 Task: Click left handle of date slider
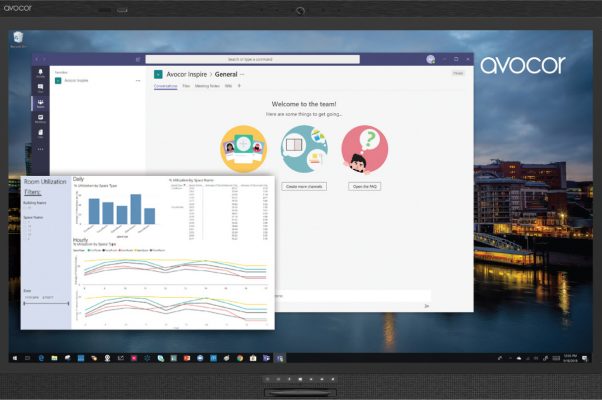pos(25,303)
